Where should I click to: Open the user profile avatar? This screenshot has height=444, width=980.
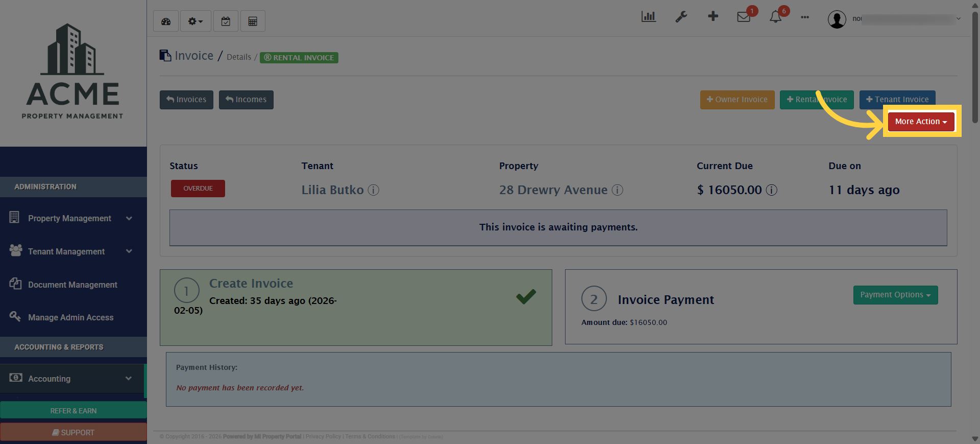[837, 19]
